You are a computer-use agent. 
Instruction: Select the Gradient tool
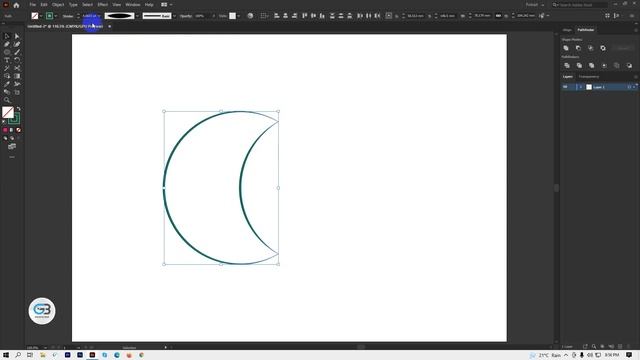pos(17,76)
